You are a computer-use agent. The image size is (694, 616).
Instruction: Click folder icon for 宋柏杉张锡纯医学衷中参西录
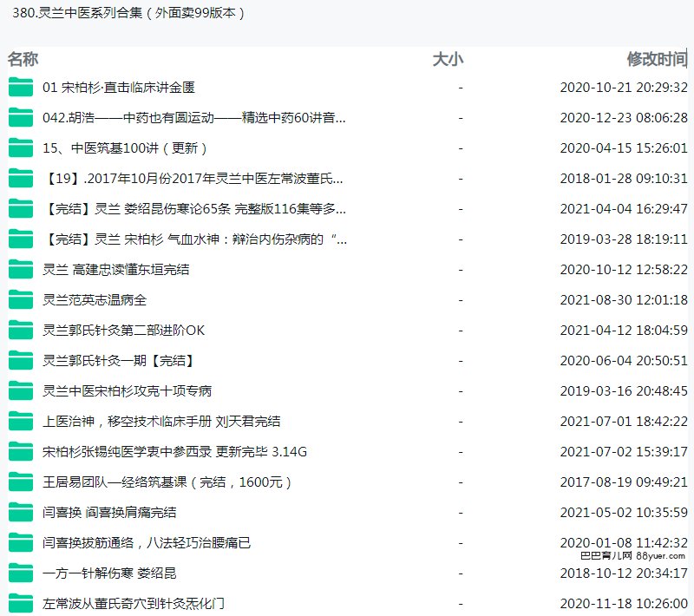click(21, 452)
